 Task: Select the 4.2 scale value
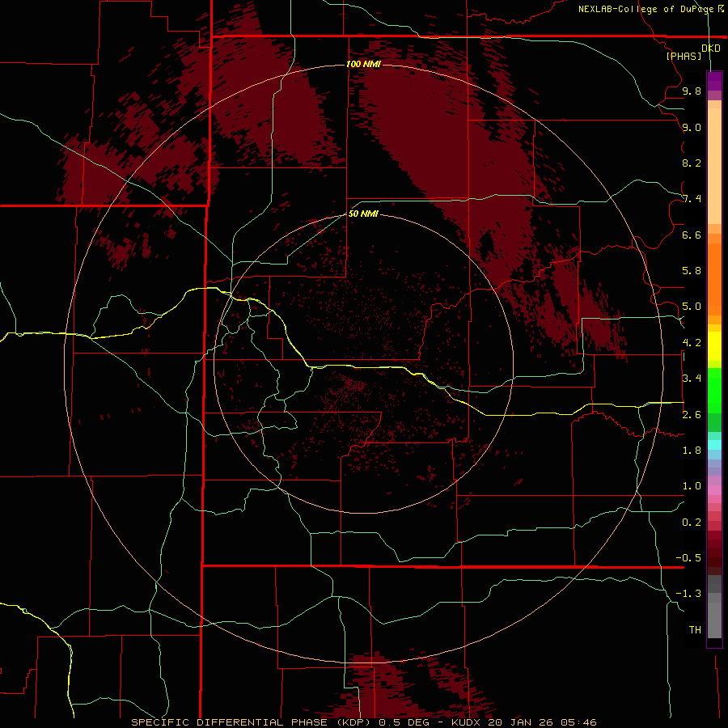[x=692, y=343]
